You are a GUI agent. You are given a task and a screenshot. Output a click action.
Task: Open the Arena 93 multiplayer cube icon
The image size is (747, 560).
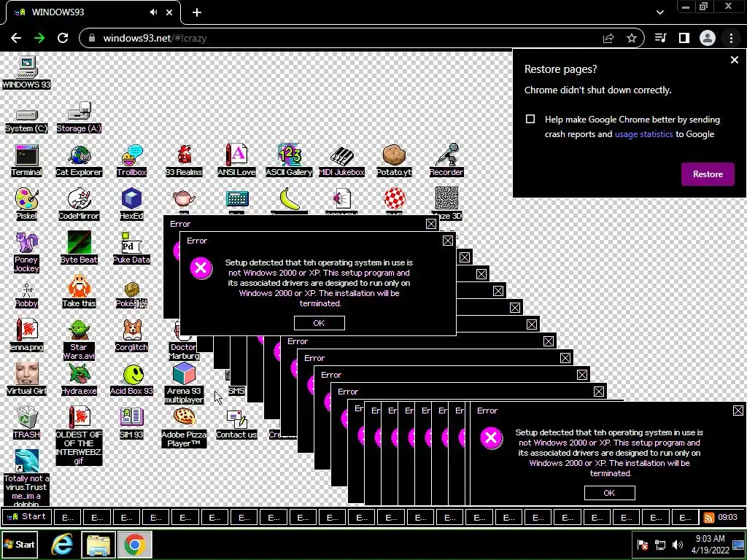click(x=184, y=384)
